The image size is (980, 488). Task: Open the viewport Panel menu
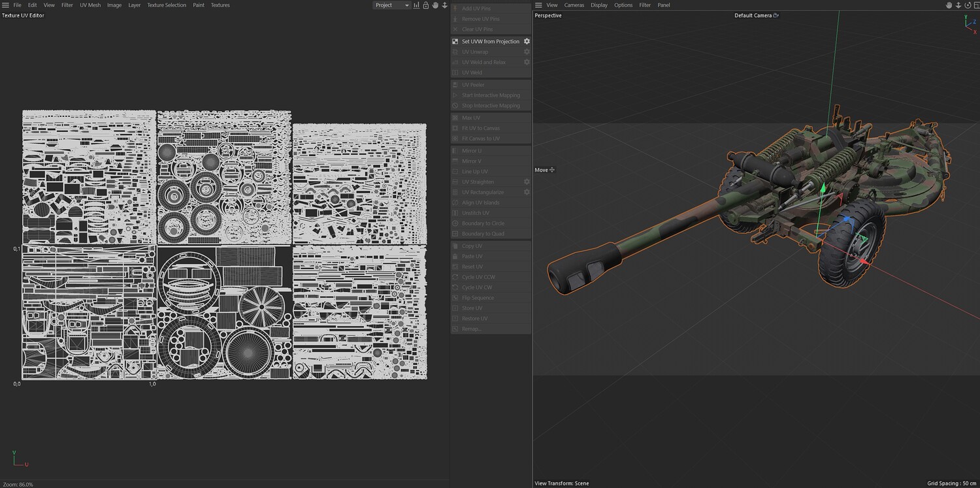coord(664,5)
